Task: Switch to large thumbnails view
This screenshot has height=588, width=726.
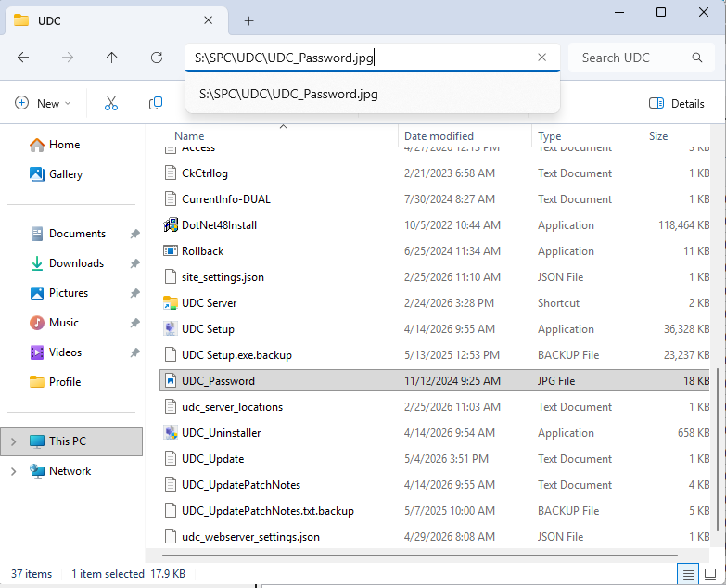Action: [710, 575]
